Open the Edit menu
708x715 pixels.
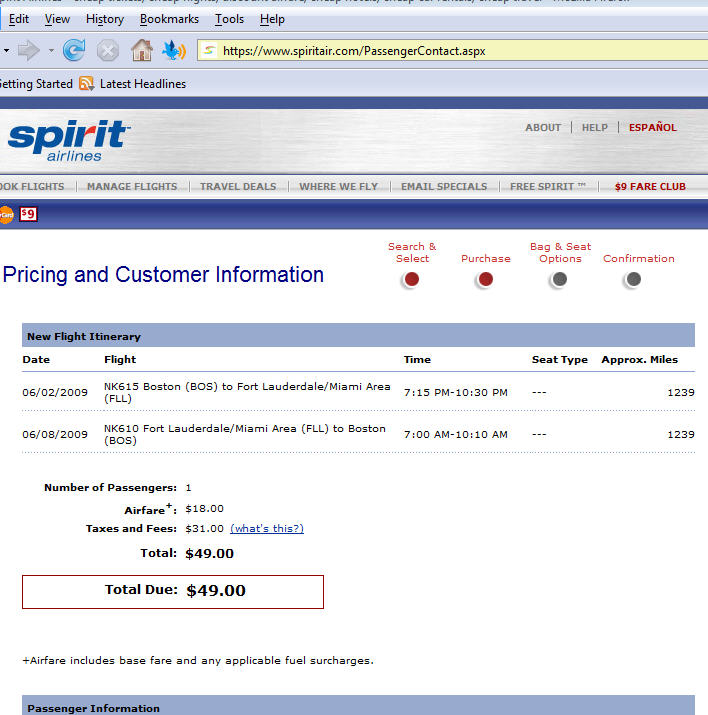point(19,19)
